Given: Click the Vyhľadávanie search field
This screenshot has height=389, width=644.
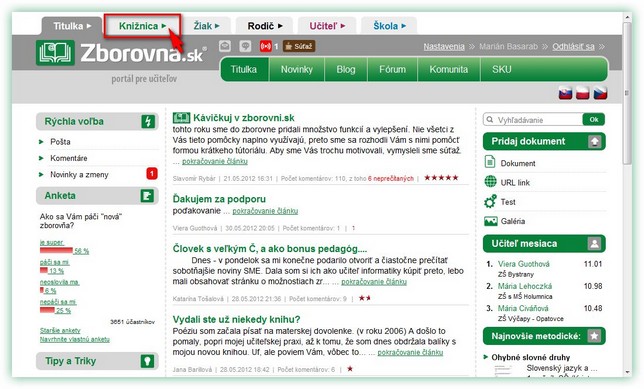Looking at the screenshot, I should click(x=533, y=120).
